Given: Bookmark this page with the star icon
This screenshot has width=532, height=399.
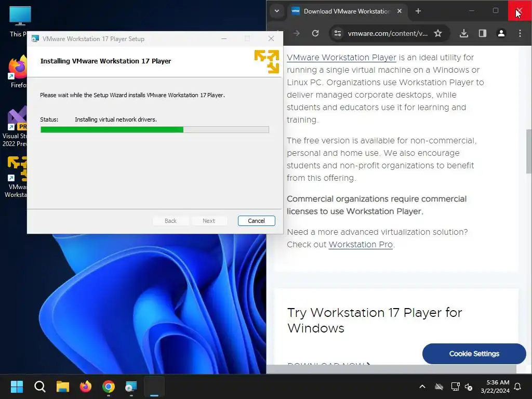Looking at the screenshot, I should pos(438,33).
